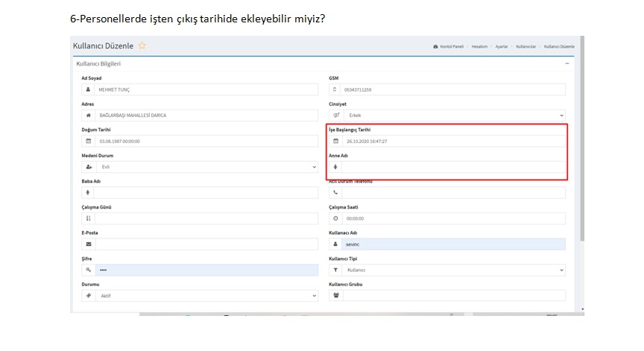Click the calendar icon for İşe Başlangıç Tarihi
This screenshot has width=644, height=351.
[335, 141]
